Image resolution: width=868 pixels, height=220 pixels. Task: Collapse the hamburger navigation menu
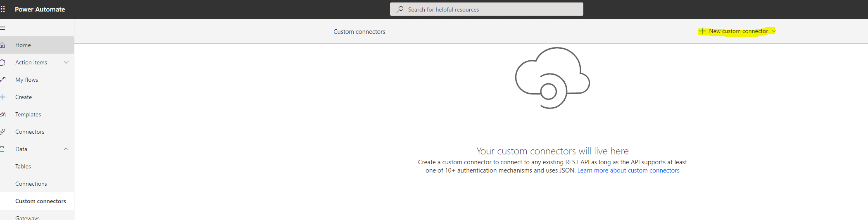[x=3, y=28]
